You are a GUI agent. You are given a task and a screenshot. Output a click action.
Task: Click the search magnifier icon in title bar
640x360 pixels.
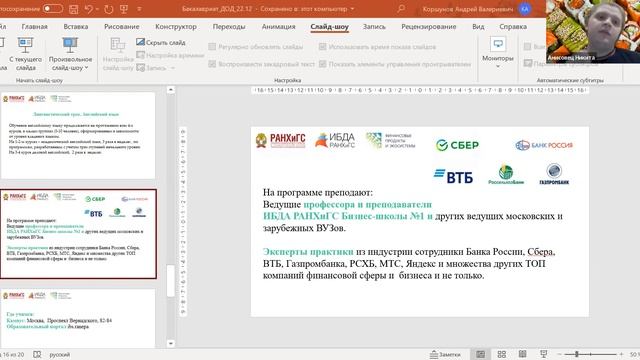coord(401,8)
